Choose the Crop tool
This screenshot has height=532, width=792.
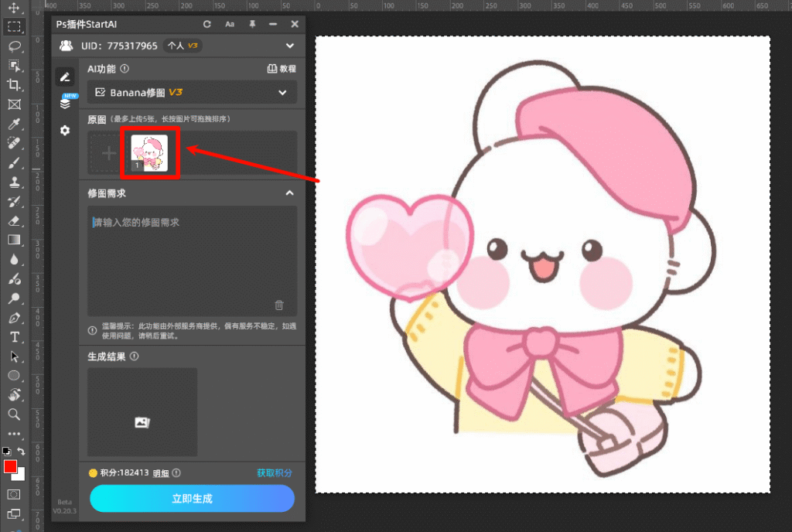click(14, 85)
